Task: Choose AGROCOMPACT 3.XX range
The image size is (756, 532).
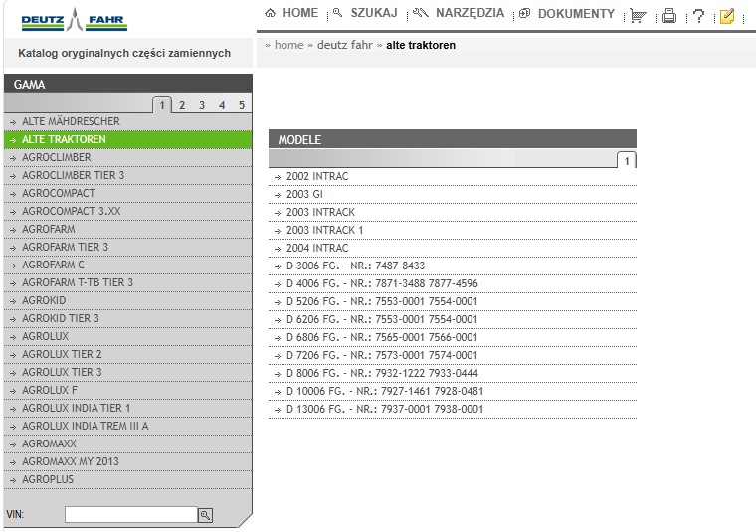Action: 127,211
